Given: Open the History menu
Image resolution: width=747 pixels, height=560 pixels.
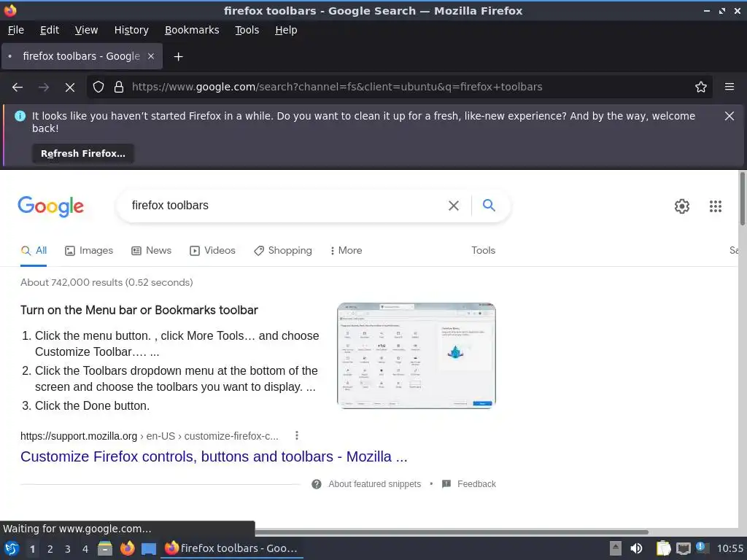Looking at the screenshot, I should [131, 30].
